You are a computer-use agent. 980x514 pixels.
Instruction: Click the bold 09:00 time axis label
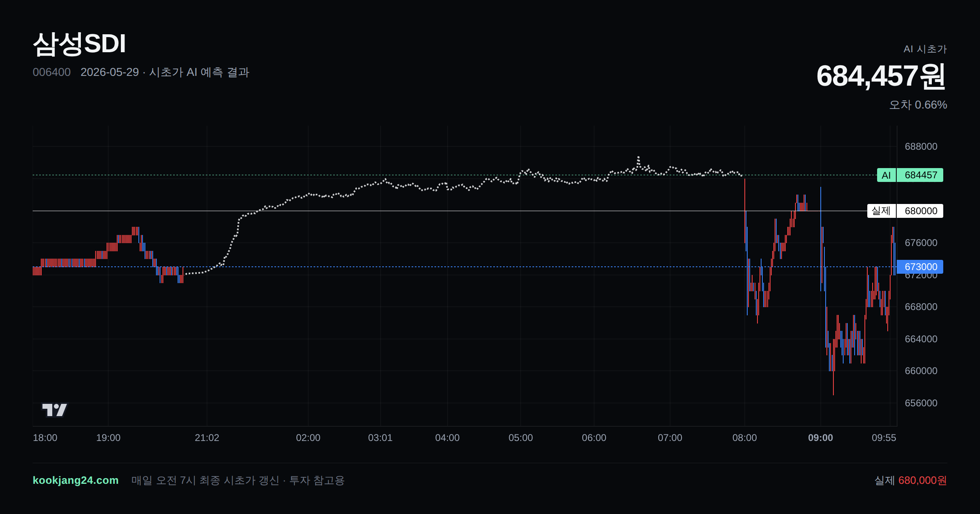(x=821, y=438)
